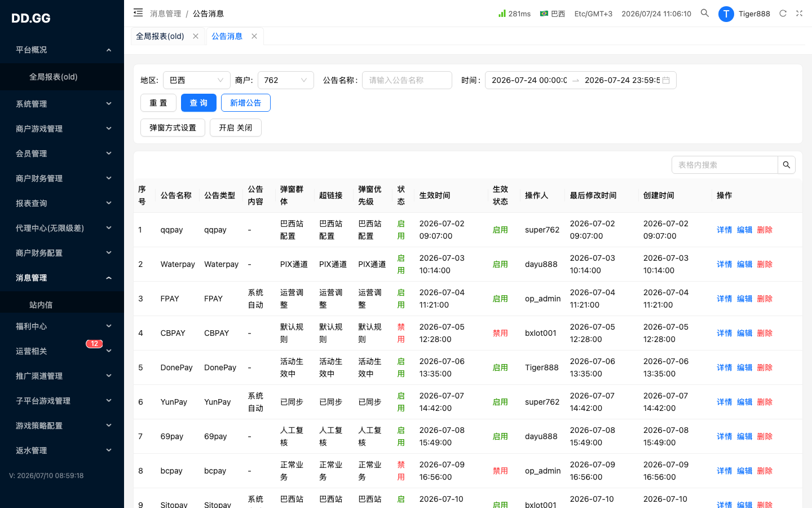Click the 12 notification badge on 运营相关

pos(94,344)
